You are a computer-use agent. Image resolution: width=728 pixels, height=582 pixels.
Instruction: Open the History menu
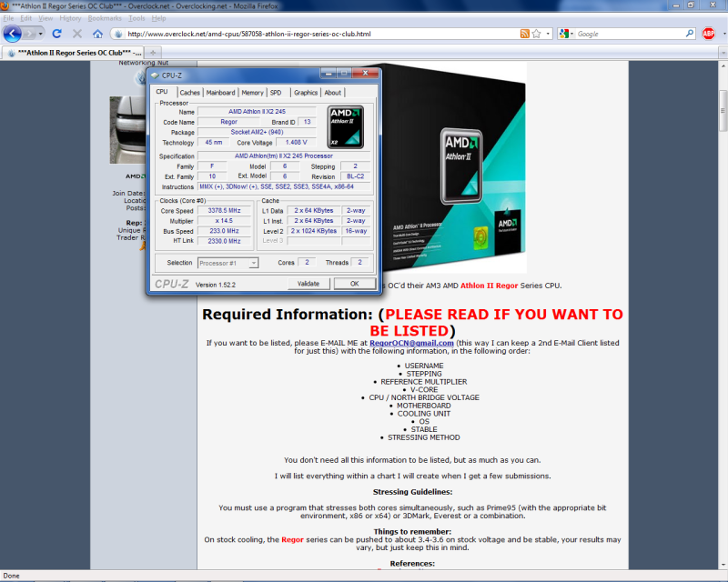pos(70,18)
